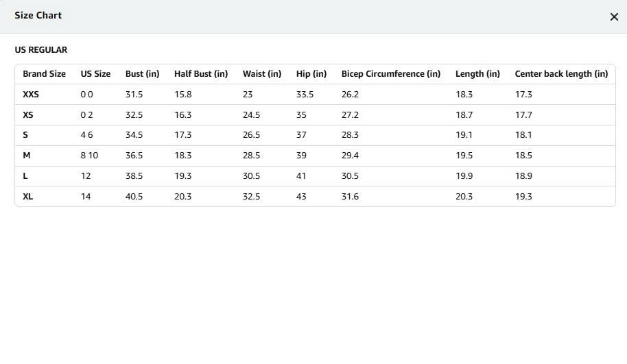Click the L brand size row

point(25,176)
